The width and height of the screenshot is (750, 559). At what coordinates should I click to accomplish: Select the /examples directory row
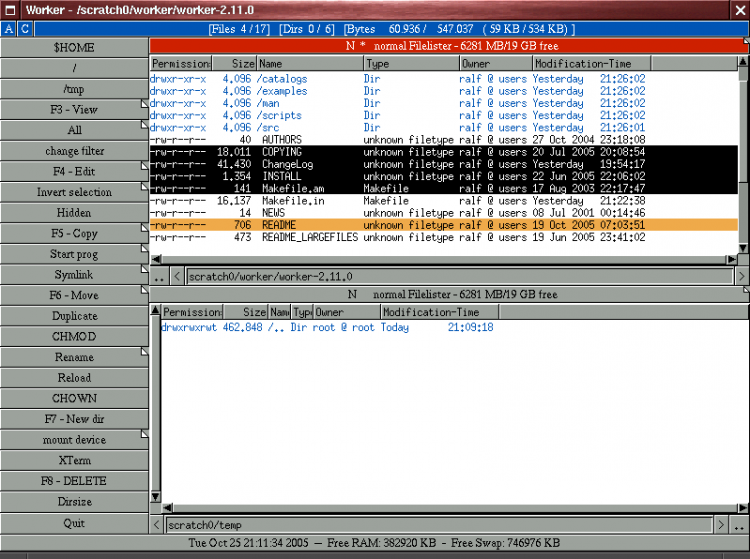pos(444,91)
